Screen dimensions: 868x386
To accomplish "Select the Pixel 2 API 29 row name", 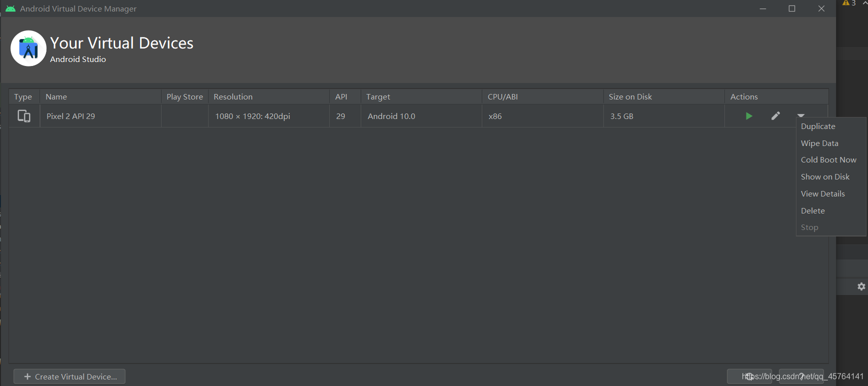I will coord(71,116).
